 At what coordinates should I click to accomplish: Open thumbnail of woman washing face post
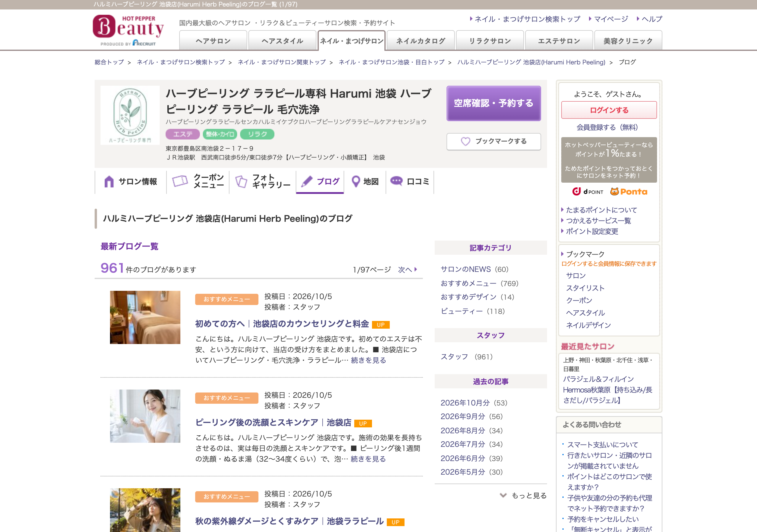pyautogui.click(x=145, y=416)
